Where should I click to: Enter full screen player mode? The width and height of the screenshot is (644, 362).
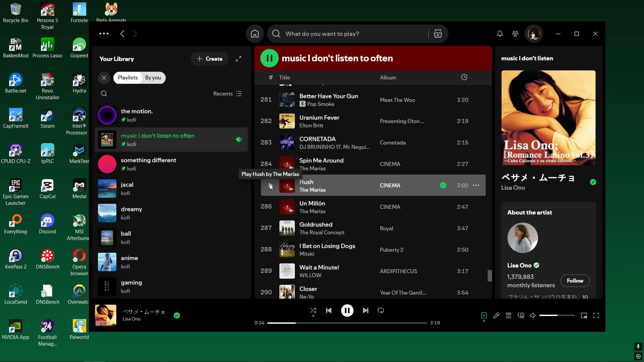point(596,316)
